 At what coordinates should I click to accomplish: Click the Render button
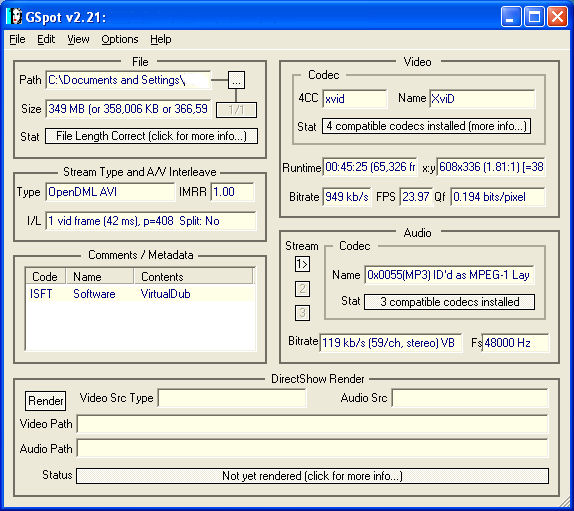(x=46, y=401)
